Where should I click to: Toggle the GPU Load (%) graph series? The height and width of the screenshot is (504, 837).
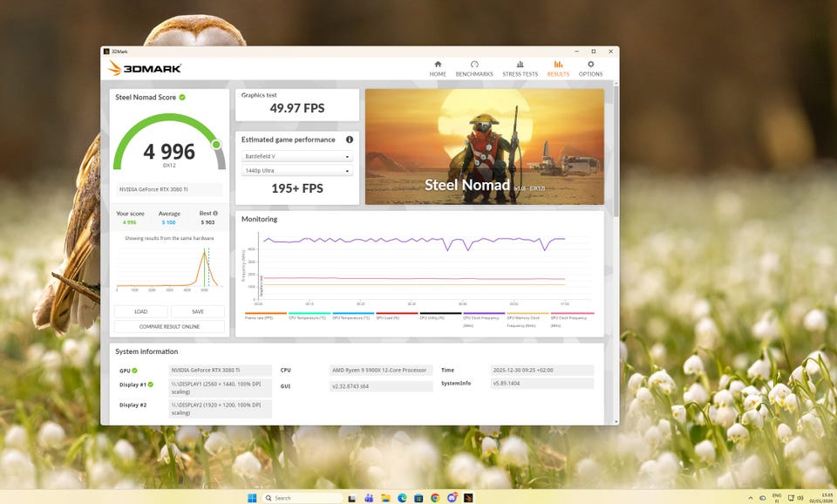(397, 316)
